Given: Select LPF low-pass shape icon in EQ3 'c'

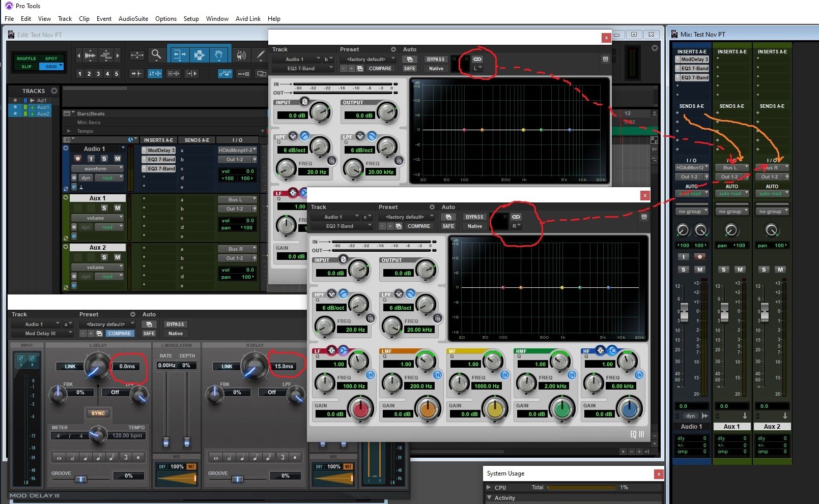Looking at the screenshot, I should point(410,294).
